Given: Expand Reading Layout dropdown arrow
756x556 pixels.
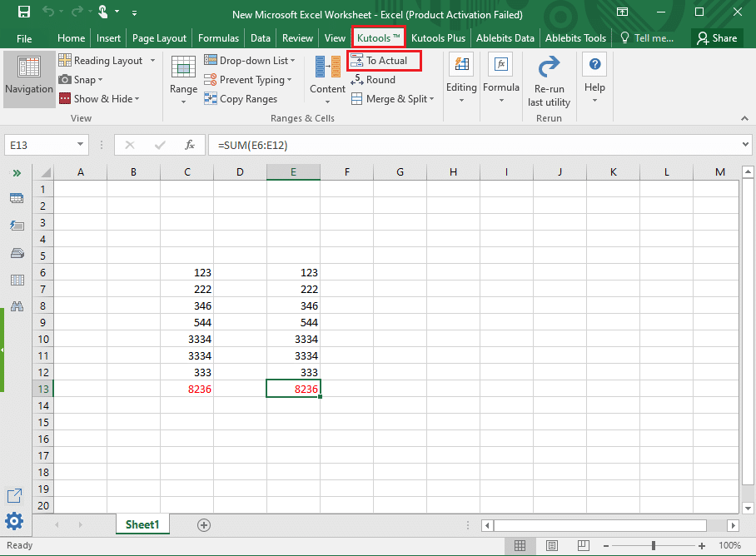Looking at the screenshot, I should point(153,61).
